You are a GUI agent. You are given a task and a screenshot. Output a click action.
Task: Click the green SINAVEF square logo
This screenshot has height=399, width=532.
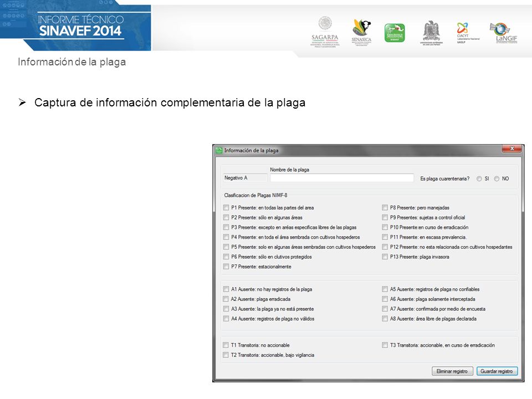[x=395, y=33]
